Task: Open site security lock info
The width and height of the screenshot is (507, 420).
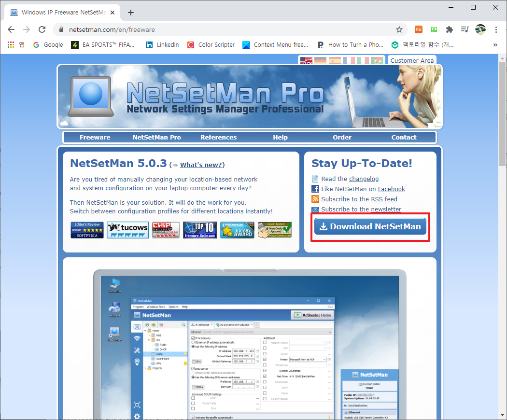Action: (61, 29)
